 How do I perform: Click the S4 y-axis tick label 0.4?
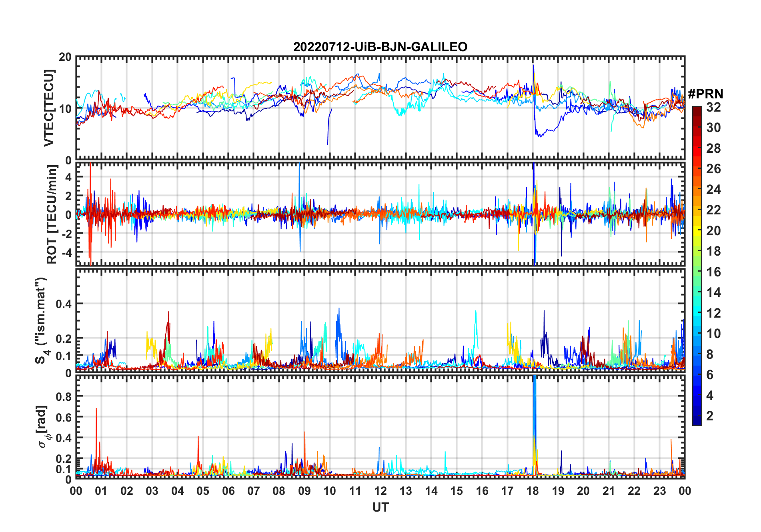coord(64,304)
